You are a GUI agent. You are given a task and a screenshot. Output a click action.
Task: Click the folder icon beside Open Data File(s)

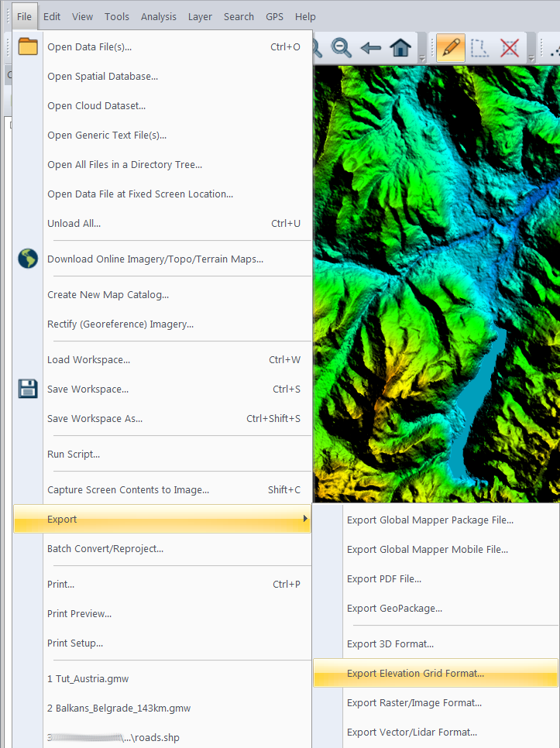coord(28,46)
